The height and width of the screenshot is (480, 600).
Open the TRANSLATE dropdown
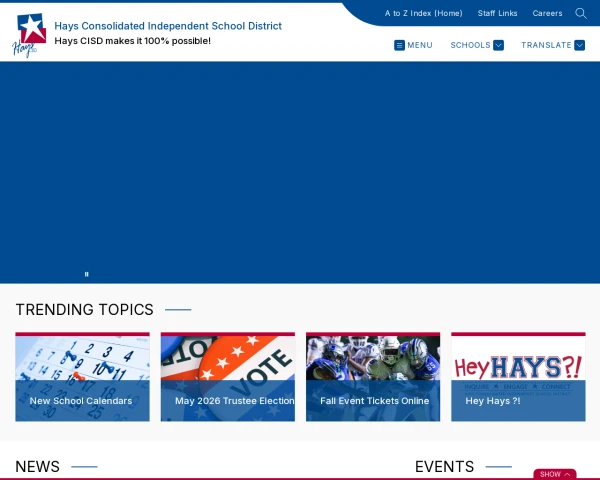(552, 45)
